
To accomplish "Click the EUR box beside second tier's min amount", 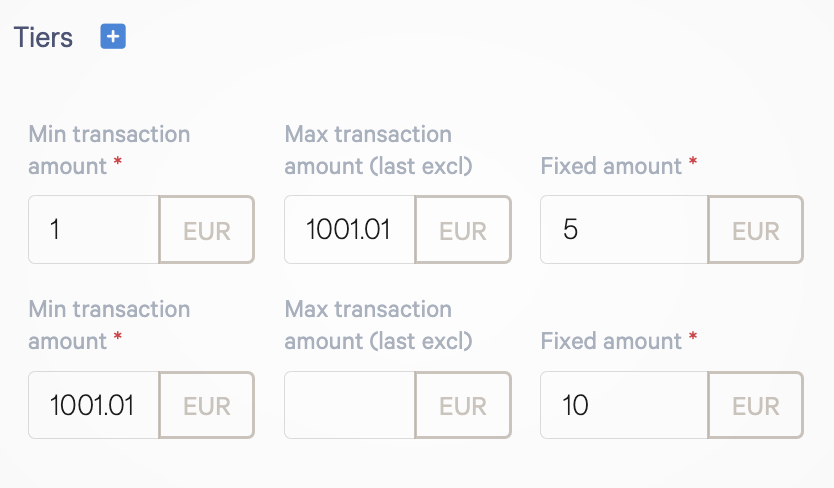I will click(x=207, y=405).
